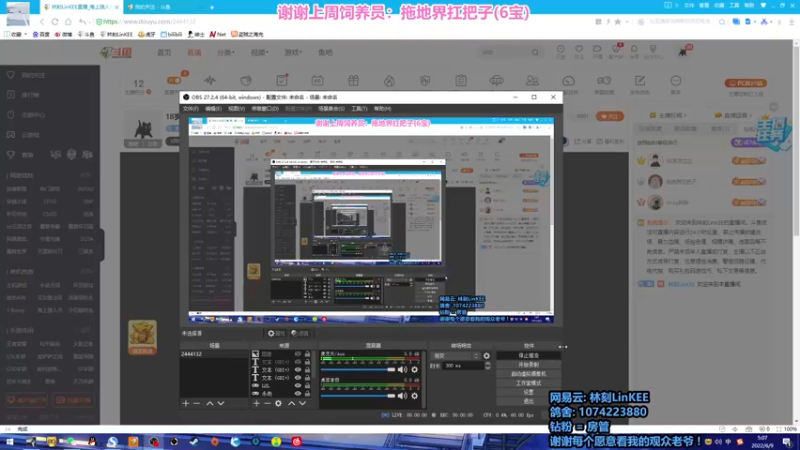
Task: Click 停止推流 button in OBS controls
Action: click(529, 356)
